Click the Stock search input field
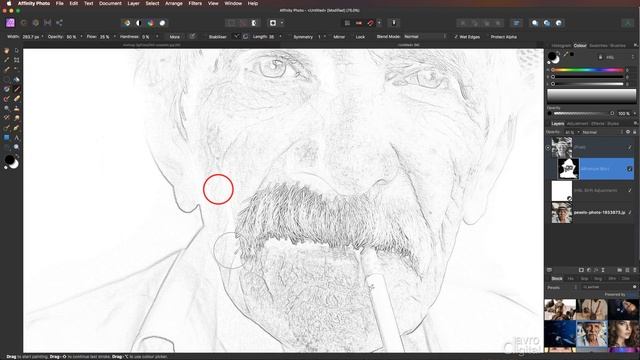Screen dimensions: 640x360 608,287
